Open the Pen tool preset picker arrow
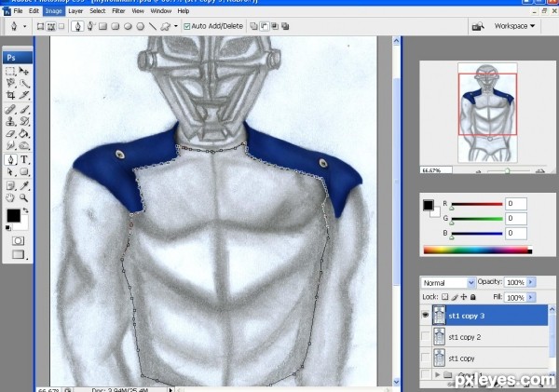The image size is (559, 392). click(24, 26)
